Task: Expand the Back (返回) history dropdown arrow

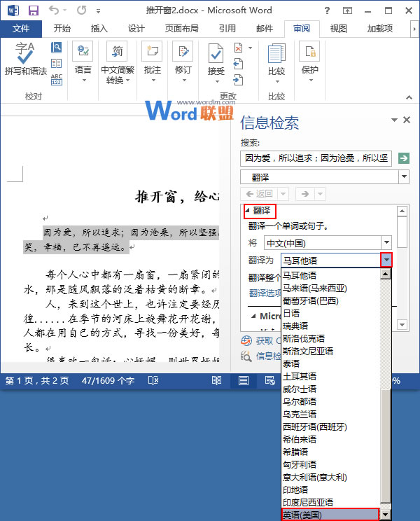Action: (x=283, y=194)
